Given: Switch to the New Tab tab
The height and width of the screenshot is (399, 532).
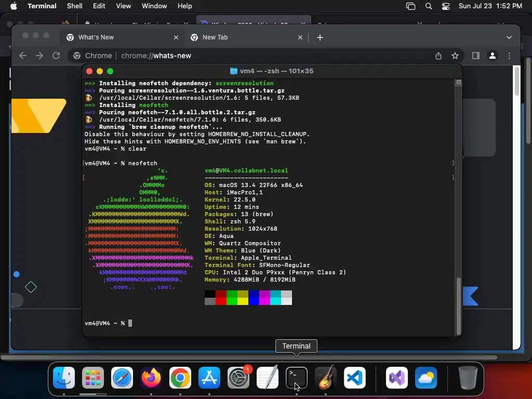Looking at the screenshot, I should (x=246, y=37).
